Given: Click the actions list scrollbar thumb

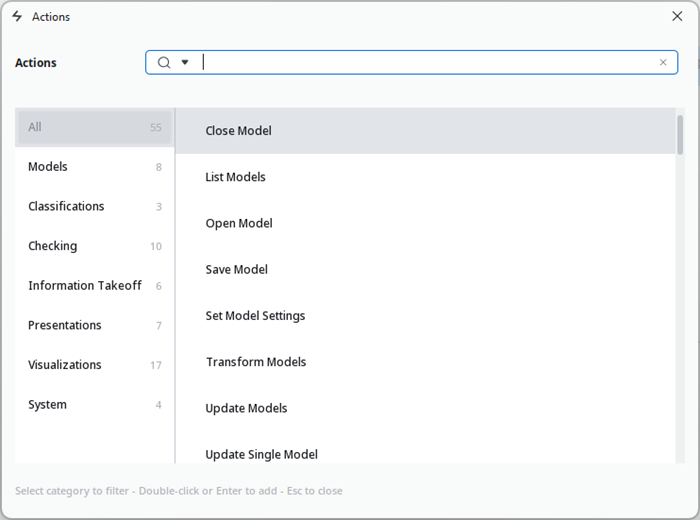Looking at the screenshot, I should (680, 135).
